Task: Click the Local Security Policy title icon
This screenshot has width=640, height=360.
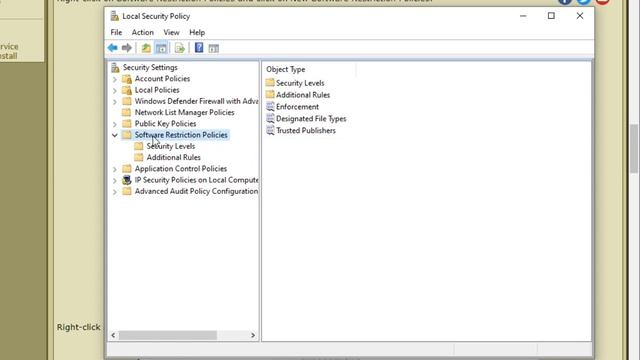Action: (115, 16)
